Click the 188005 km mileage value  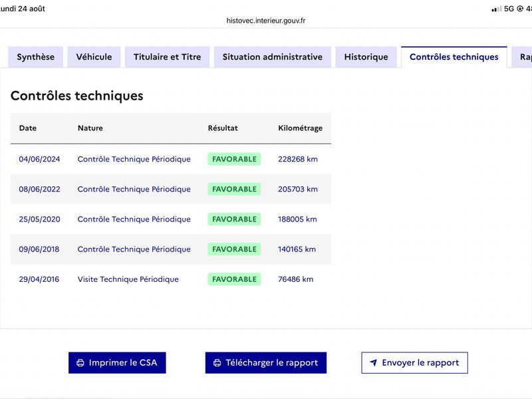pyautogui.click(x=297, y=219)
